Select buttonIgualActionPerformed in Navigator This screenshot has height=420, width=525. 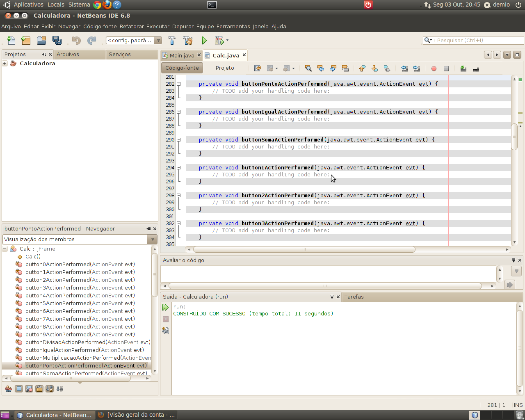point(84,350)
